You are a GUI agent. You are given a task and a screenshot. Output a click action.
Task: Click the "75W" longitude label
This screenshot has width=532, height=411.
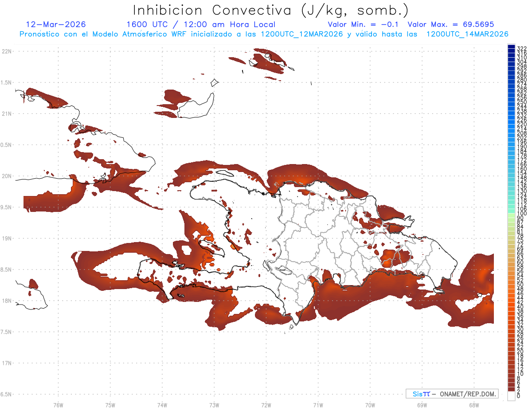[110, 405]
